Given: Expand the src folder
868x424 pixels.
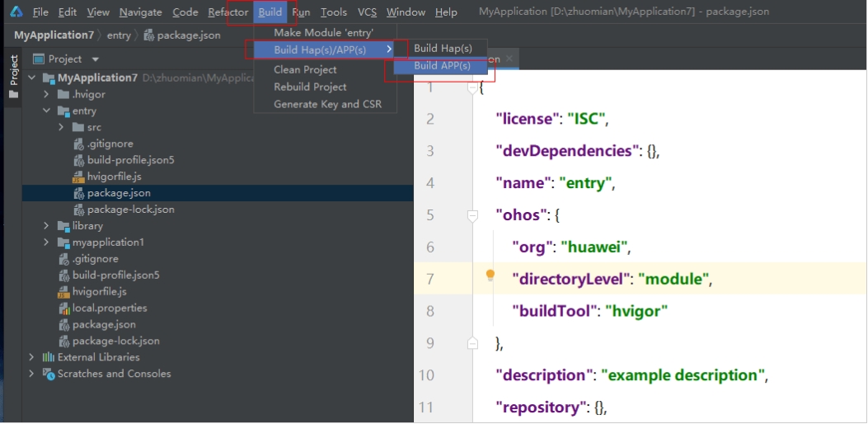Looking at the screenshot, I should pos(62,127).
